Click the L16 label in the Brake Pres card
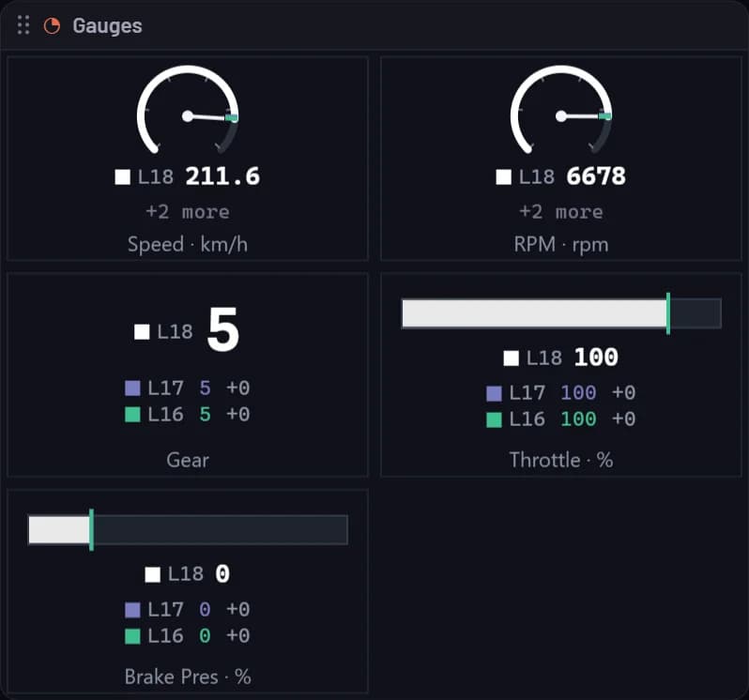The image size is (749, 700). click(x=165, y=636)
